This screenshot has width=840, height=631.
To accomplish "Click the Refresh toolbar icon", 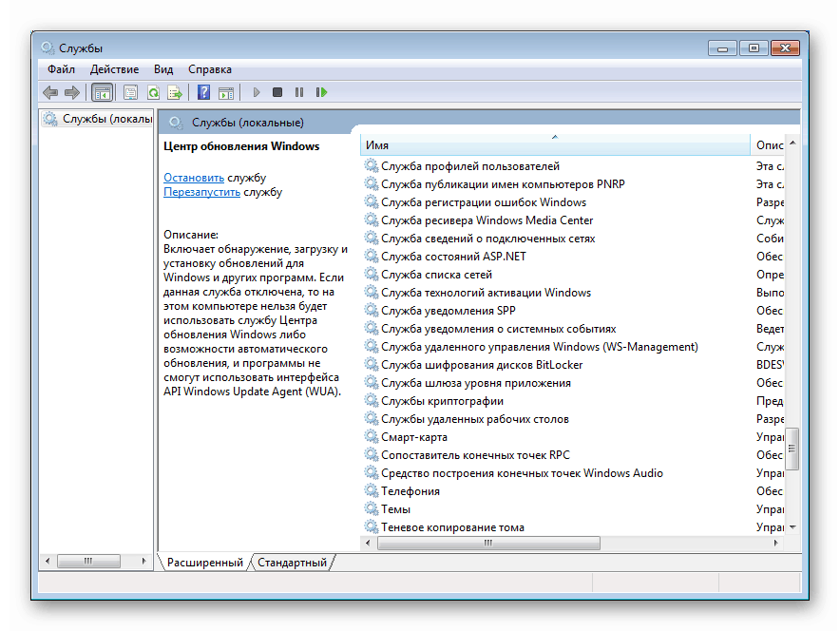I will tap(153, 93).
